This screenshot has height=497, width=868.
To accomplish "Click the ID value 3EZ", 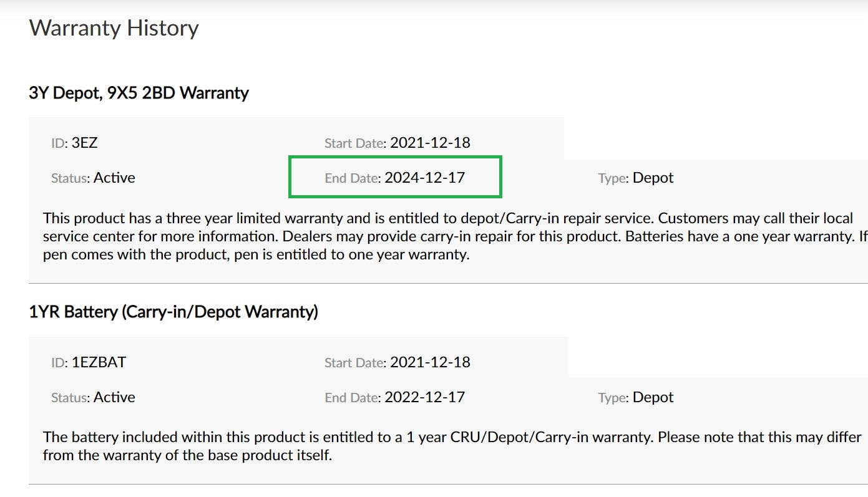I will pyautogui.click(x=85, y=143).
